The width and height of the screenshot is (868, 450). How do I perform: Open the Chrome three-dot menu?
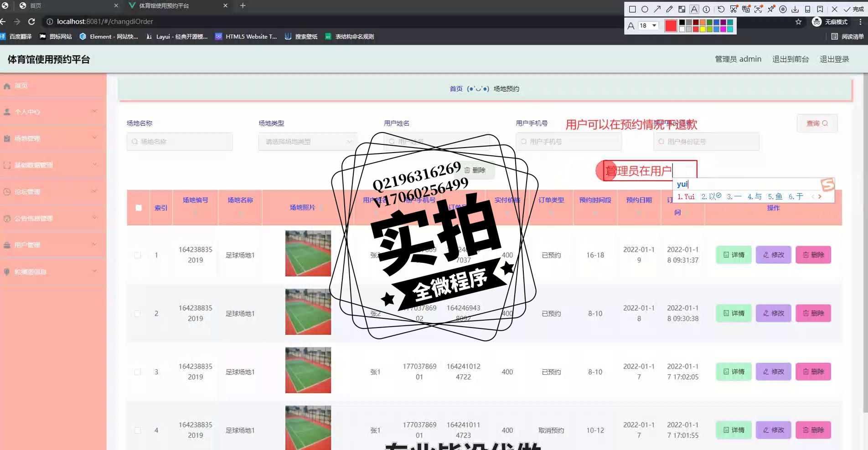(860, 22)
